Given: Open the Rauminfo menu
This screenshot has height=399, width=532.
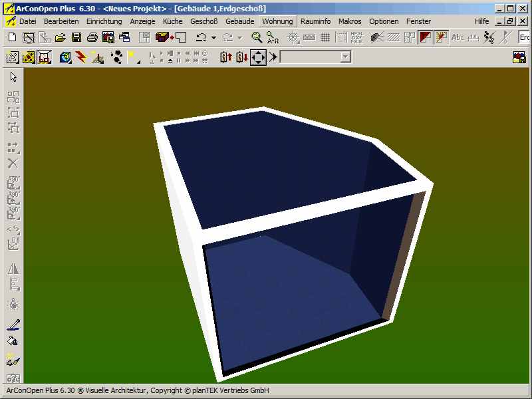Looking at the screenshot, I should 315,21.
